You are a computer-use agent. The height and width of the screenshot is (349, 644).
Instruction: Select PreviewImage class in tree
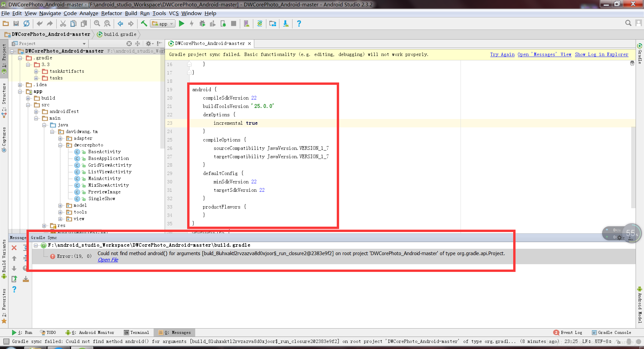pos(104,192)
